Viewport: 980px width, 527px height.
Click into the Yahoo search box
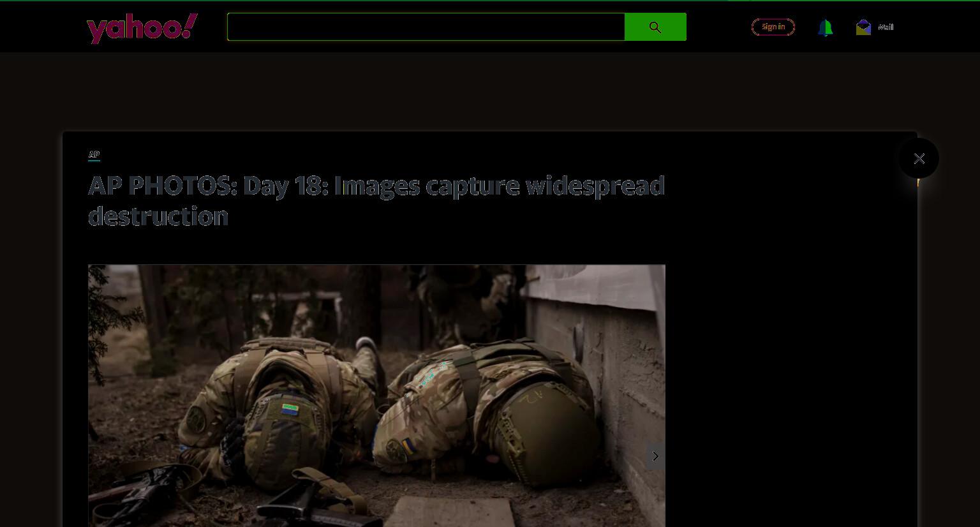[426, 27]
